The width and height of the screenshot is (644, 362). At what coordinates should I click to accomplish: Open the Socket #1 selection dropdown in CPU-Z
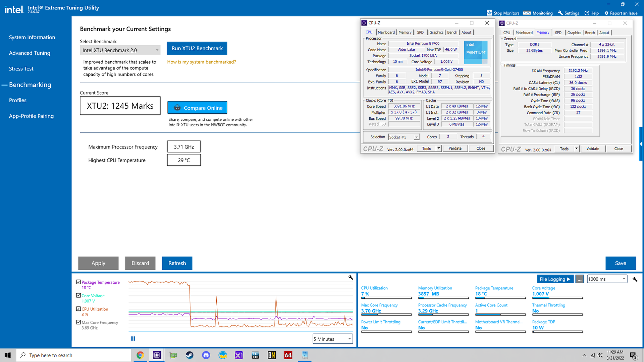(404, 137)
